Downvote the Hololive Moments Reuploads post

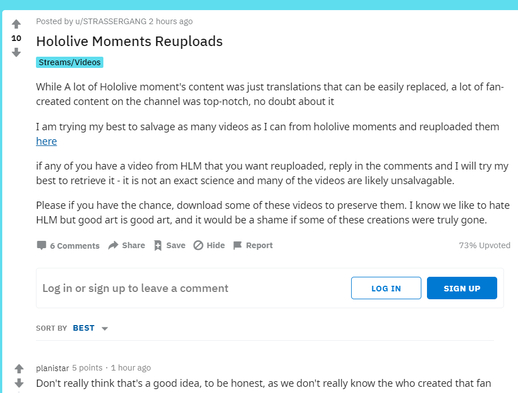16,52
